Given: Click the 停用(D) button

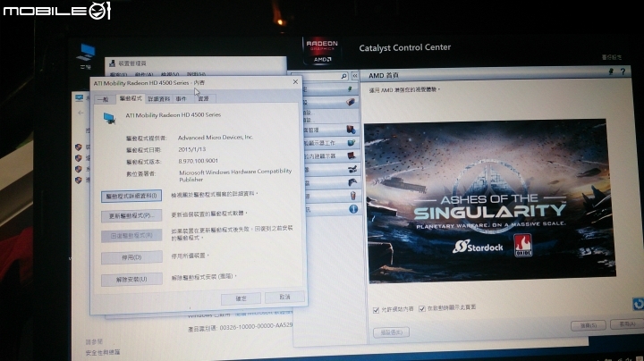Looking at the screenshot, I should pos(131,257).
